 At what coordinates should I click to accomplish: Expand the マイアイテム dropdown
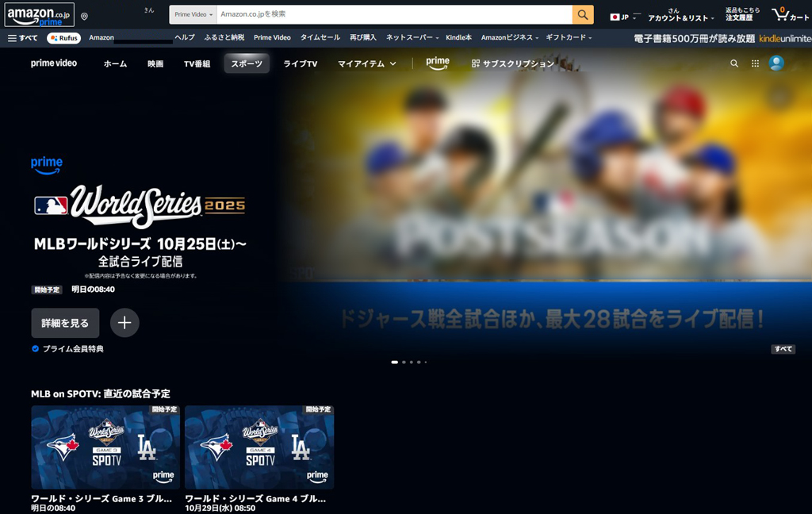pos(366,63)
